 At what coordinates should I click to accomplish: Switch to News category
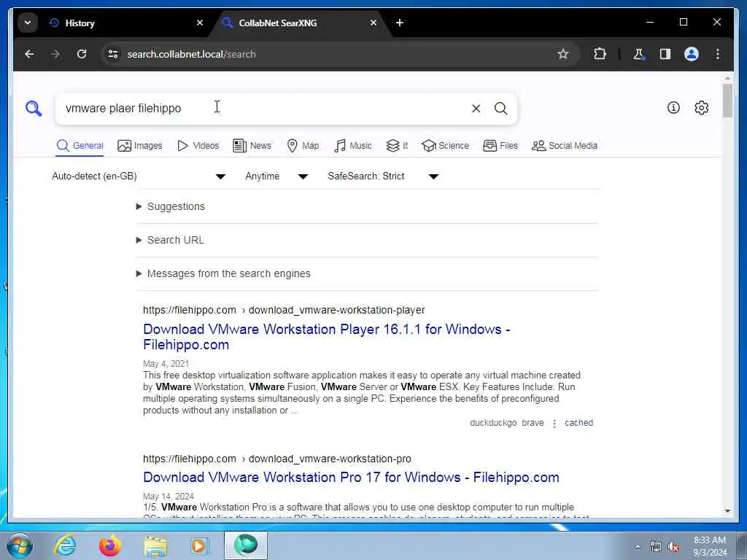(252, 146)
